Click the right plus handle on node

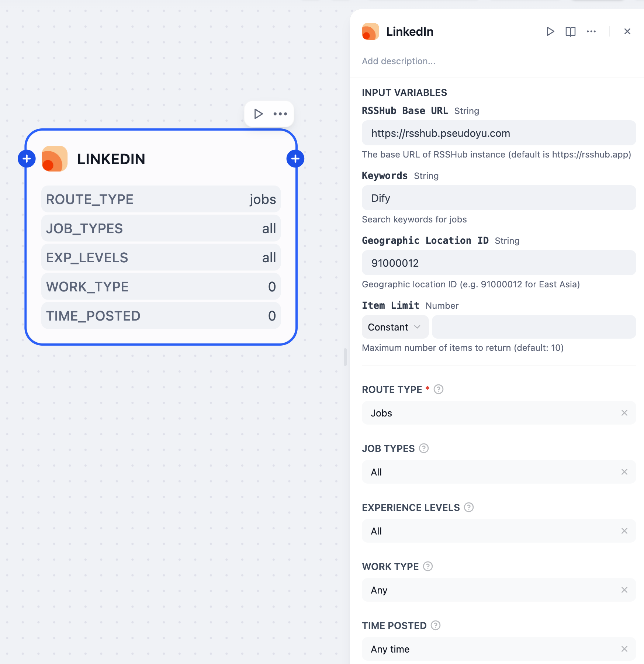[295, 159]
